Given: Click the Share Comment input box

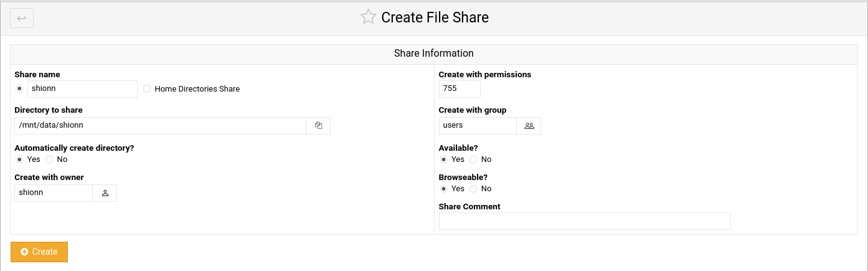Looking at the screenshot, I should click(585, 221).
